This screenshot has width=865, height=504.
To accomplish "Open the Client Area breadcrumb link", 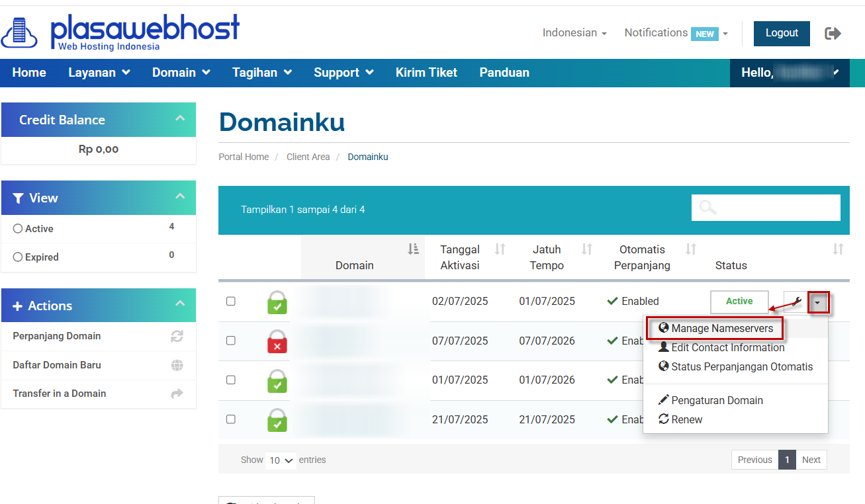I will pos(308,157).
